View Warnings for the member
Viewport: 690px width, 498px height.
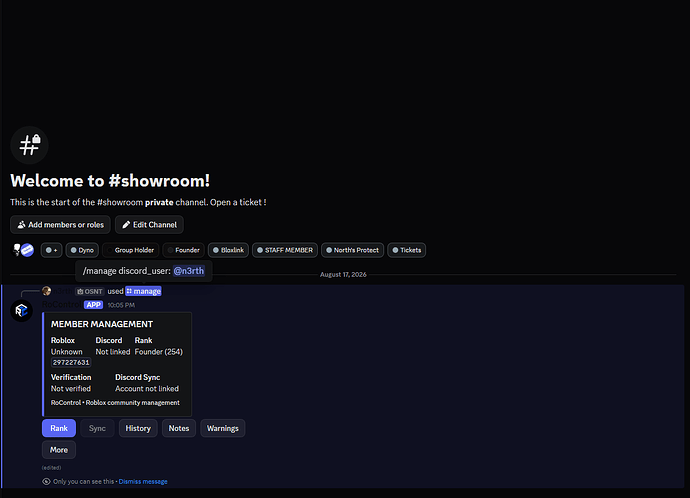point(223,428)
